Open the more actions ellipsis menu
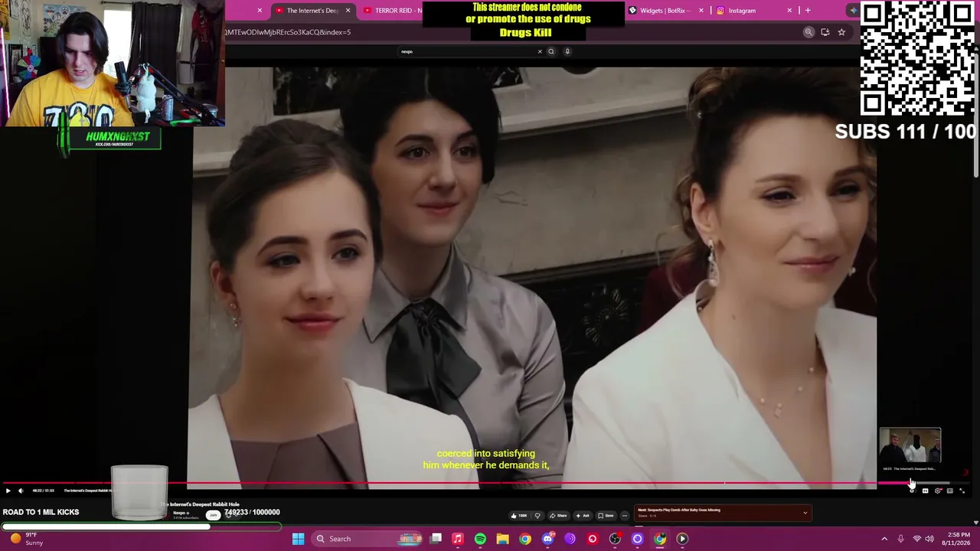Viewport: 980px width, 551px height. [625, 515]
